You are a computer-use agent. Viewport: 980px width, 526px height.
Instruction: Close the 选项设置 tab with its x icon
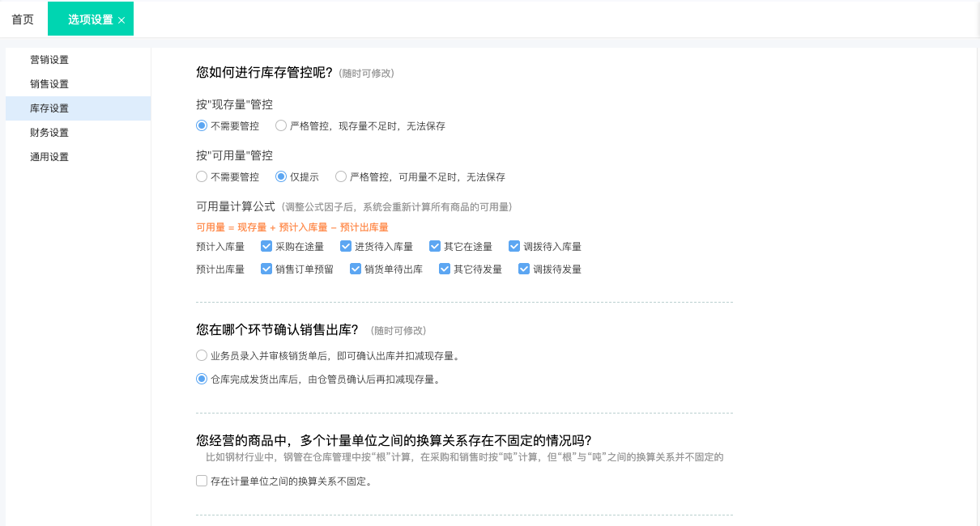[121, 20]
